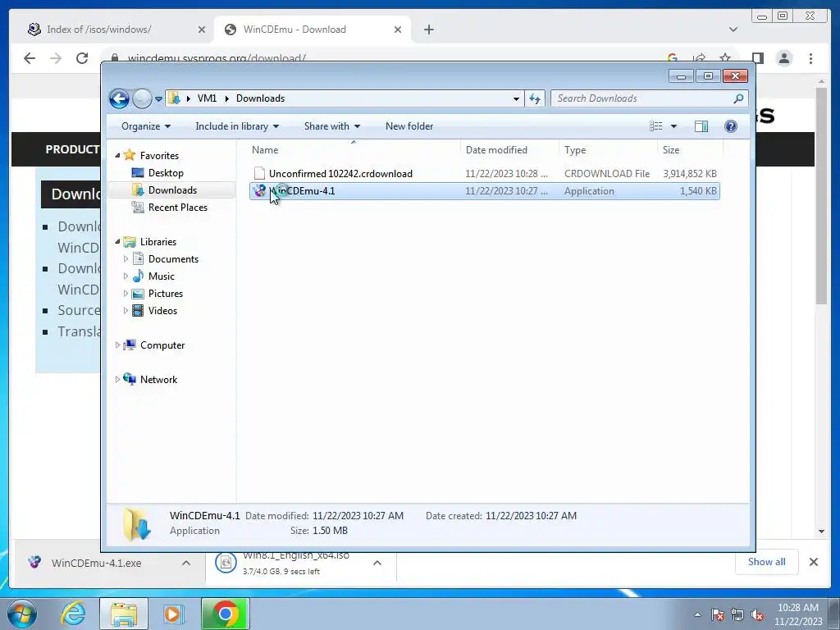Select Downloads in Favorites
840x630 pixels.
172,190
